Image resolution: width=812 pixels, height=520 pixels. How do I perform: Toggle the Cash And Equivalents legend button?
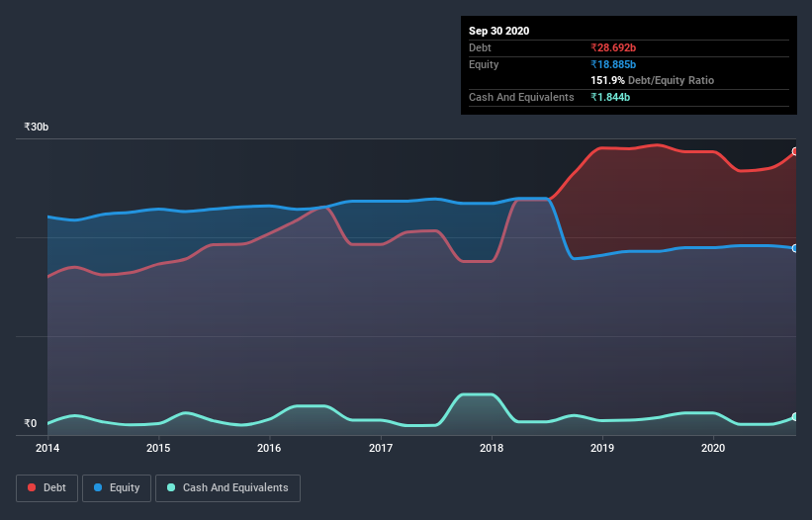(227, 488)
